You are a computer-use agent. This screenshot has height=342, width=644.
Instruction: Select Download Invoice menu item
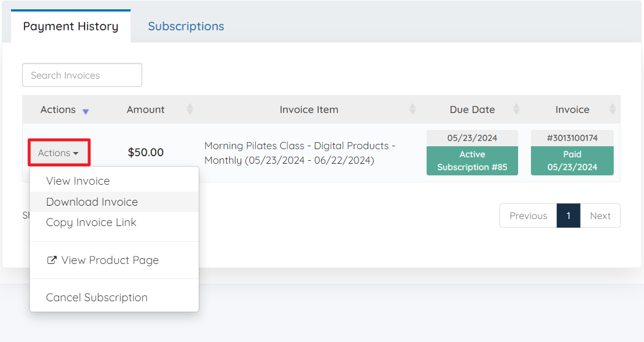coord(92,202)
